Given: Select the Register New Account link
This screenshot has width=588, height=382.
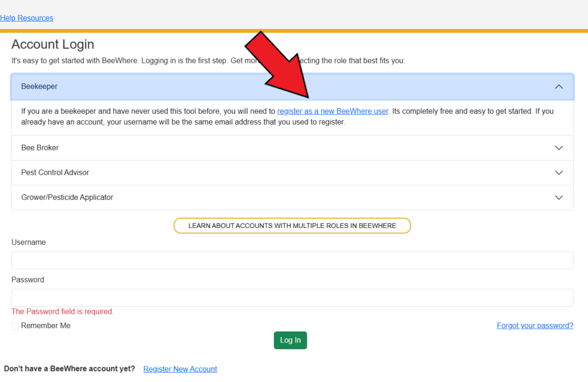Looking at the screenshot, I should pyautogui.click(x=180, y=369).
